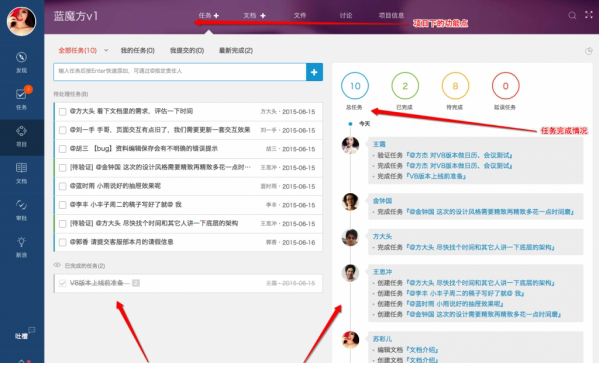Check the task @蓝时雨 小雨说好的抽屉效果呢

point(62,186)
